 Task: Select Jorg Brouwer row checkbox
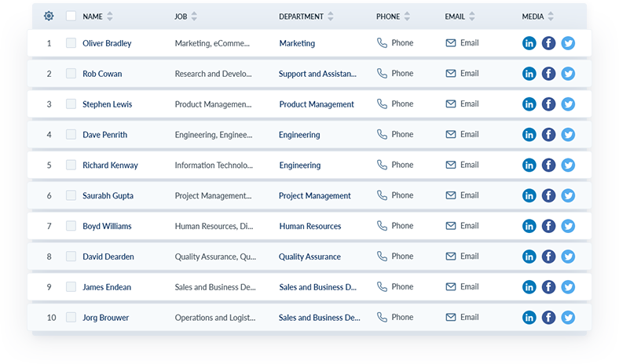click(71, 317)
